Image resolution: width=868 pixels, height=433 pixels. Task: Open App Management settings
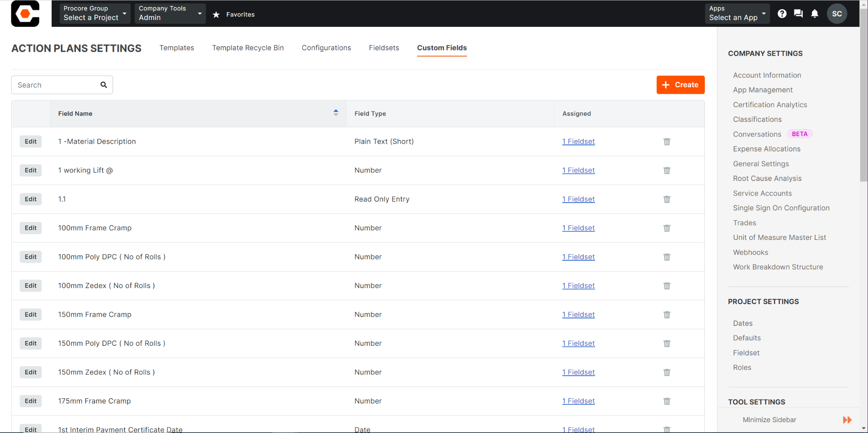[x=763, y=90]
